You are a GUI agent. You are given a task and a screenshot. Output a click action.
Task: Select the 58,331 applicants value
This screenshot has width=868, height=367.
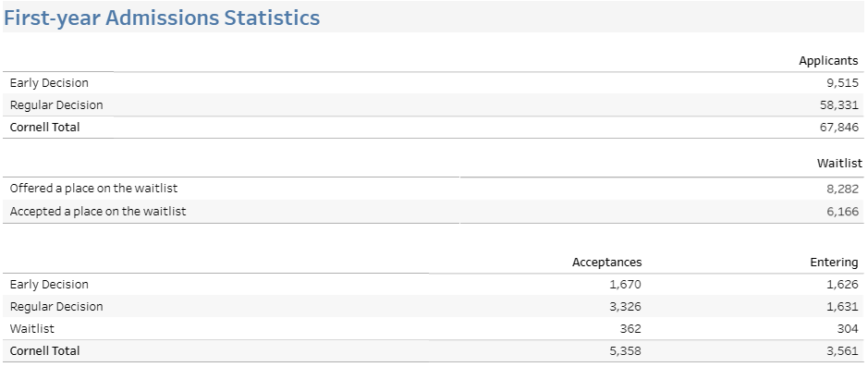pyautogui.click(x=839, y=105)
